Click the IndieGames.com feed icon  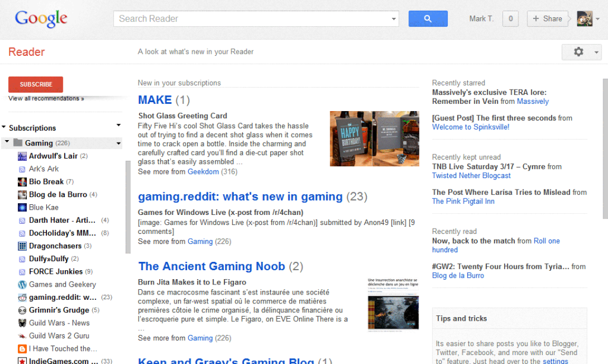click(x=22, y=361)
